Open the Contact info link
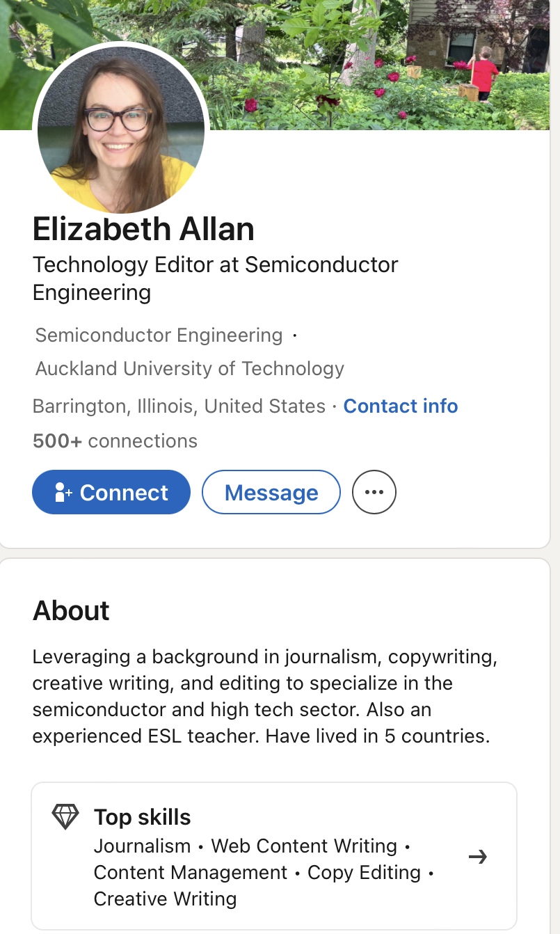Viewport: 560px width, 934px height. coord(401,406)
